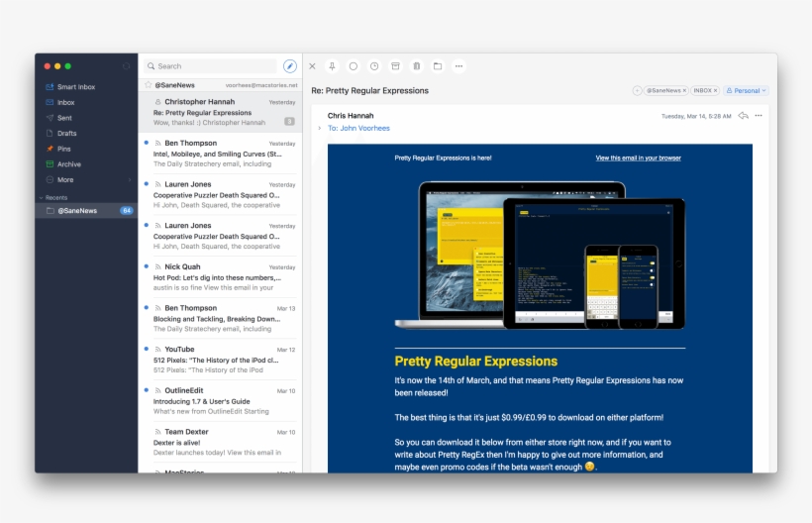
Task: Open the toolbar's three-dot more actions button
Action: (458, 66)
